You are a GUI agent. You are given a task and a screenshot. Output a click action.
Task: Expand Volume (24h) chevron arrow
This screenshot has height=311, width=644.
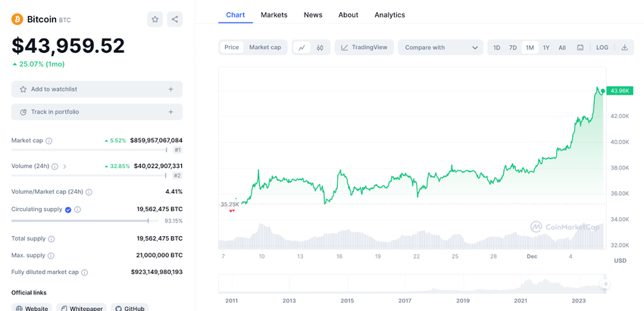(64, 166)
